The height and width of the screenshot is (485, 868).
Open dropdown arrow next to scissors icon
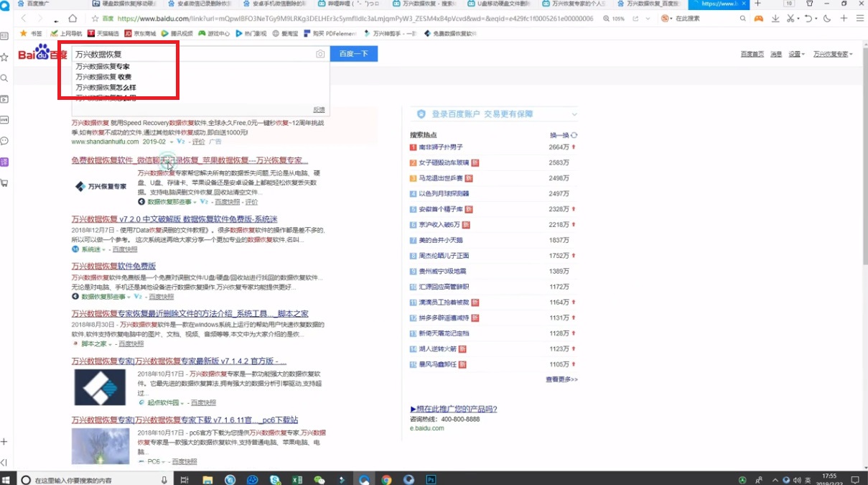797,19
